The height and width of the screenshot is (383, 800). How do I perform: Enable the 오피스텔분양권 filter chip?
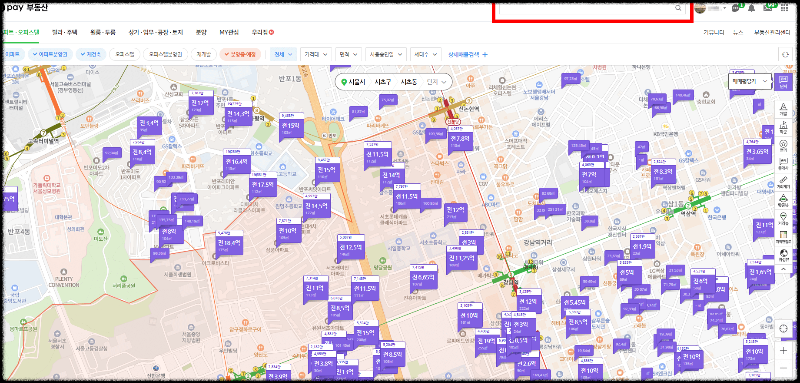(x=165, y=54)
